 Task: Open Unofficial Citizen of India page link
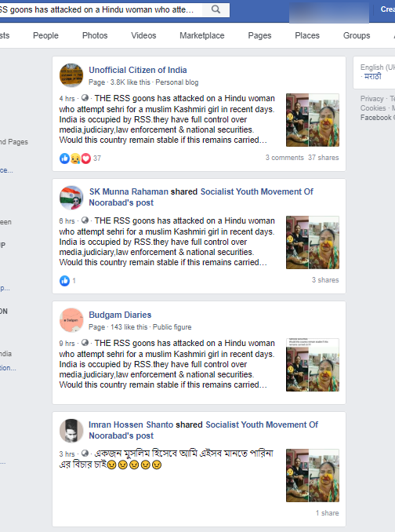(137, 70)
